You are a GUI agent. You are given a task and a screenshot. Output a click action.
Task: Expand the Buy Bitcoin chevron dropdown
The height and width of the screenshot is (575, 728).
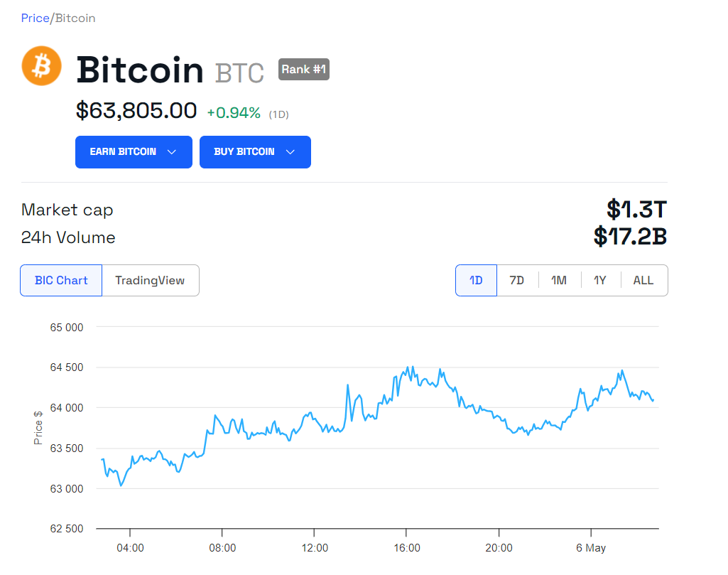290,152
